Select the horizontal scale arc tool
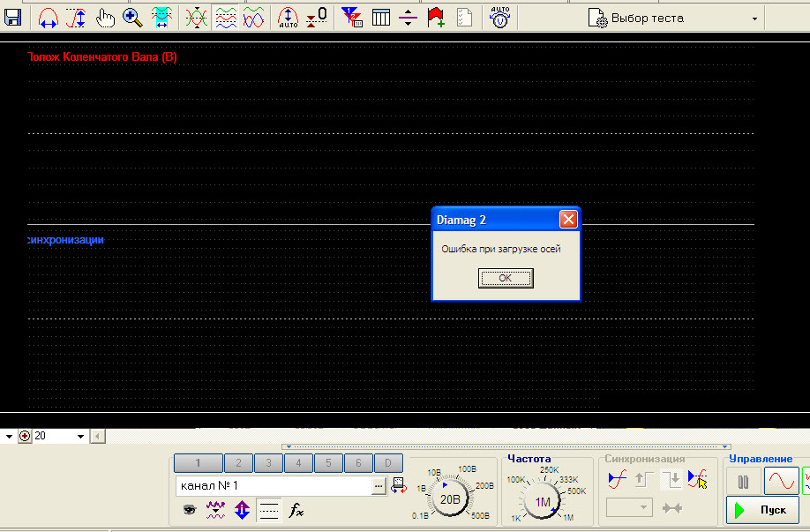 click(x=48, y=18)
